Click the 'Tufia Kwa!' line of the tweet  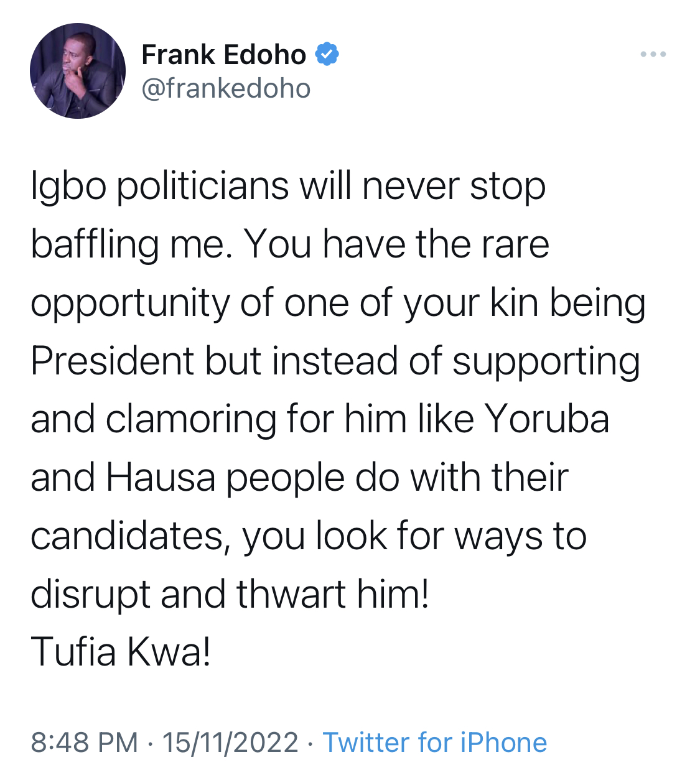pyautogui.click(x=121, y=652)
